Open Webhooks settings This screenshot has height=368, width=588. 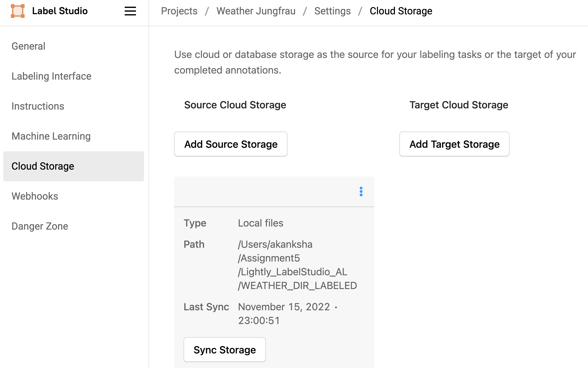[x=74, y=196]
